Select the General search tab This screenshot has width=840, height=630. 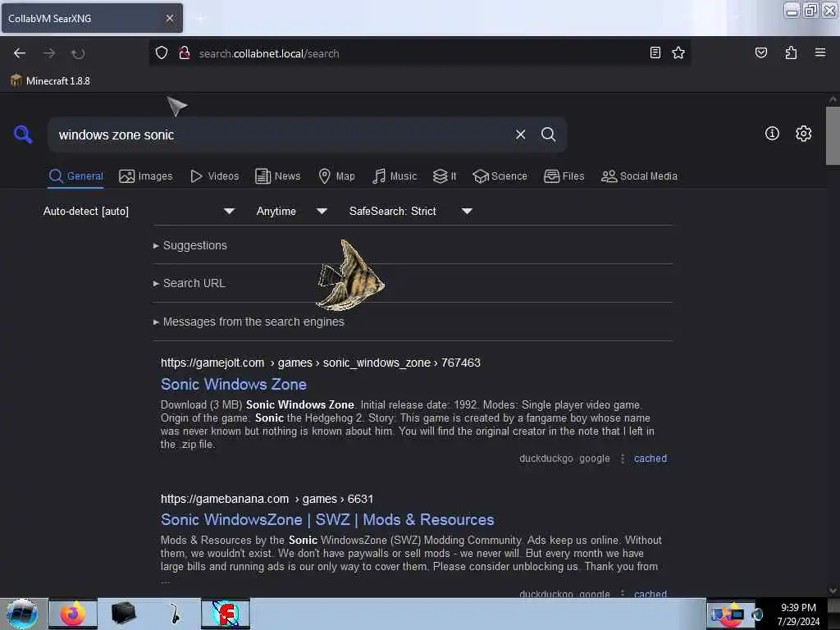pyautogui.click(x=75, y=176)
